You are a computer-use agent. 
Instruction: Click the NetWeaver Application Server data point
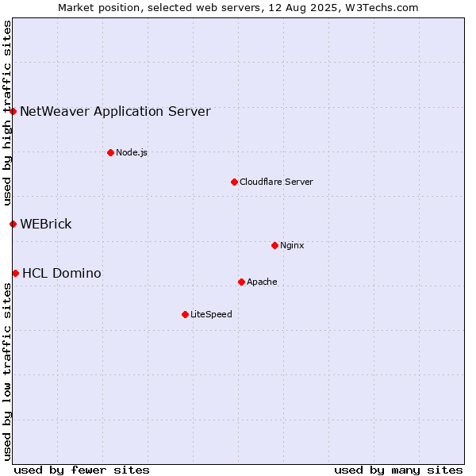click(x=13, y=111)
